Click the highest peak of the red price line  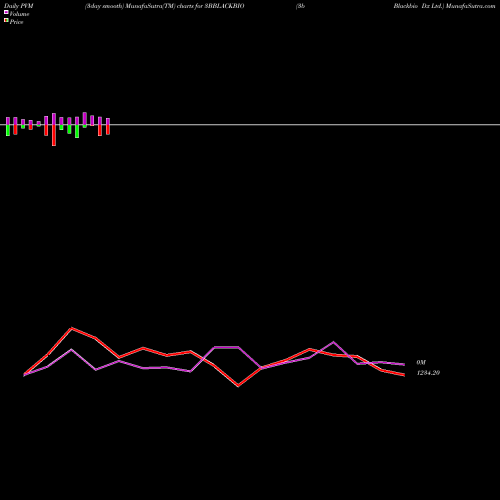71,328
